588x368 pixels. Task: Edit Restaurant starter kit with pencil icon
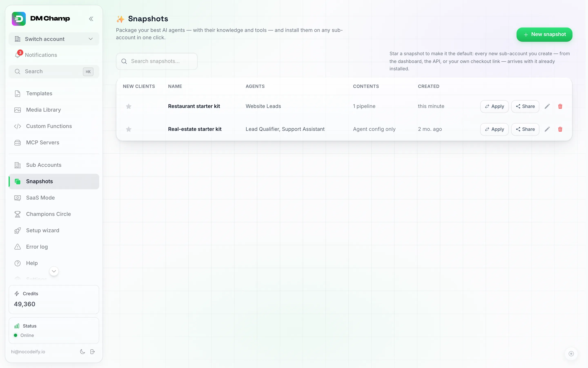click(x=547, y=106)
